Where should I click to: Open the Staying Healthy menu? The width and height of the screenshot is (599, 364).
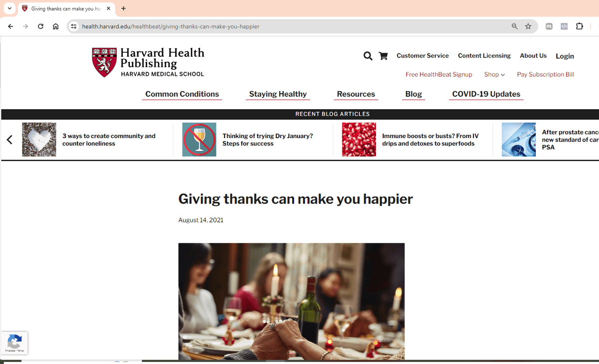(278, 94)
